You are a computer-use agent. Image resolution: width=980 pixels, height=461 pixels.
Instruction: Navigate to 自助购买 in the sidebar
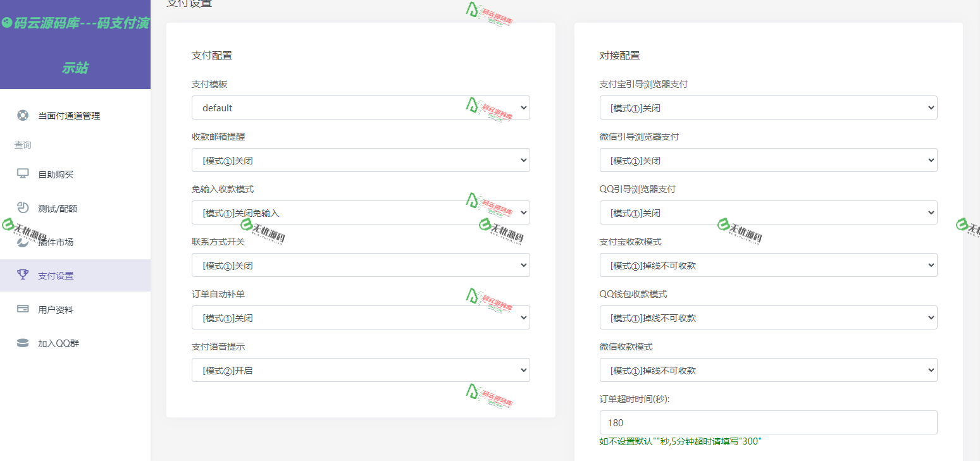point(57,174)
